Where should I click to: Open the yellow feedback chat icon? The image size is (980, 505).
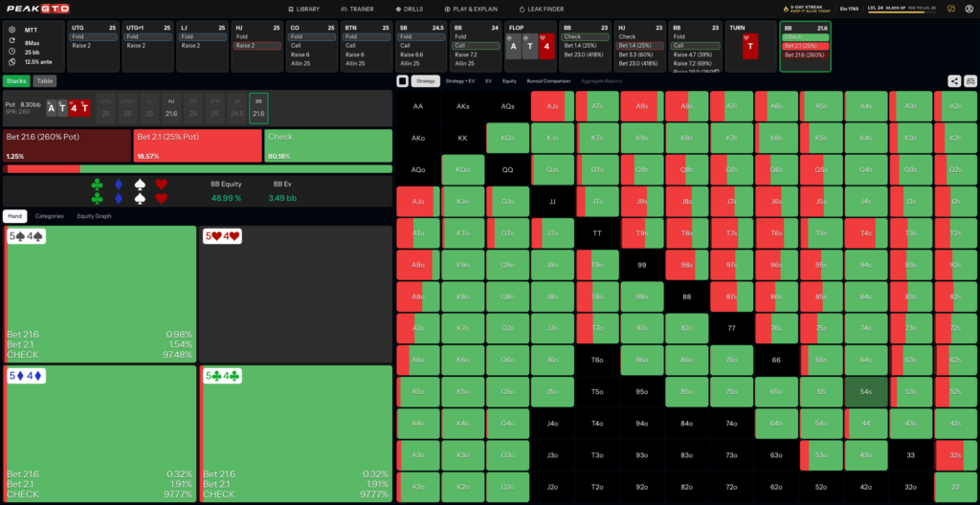(952, 9)
